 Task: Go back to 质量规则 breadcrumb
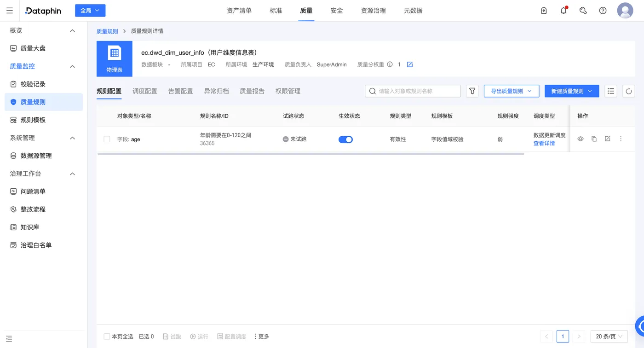click(107, 31)
